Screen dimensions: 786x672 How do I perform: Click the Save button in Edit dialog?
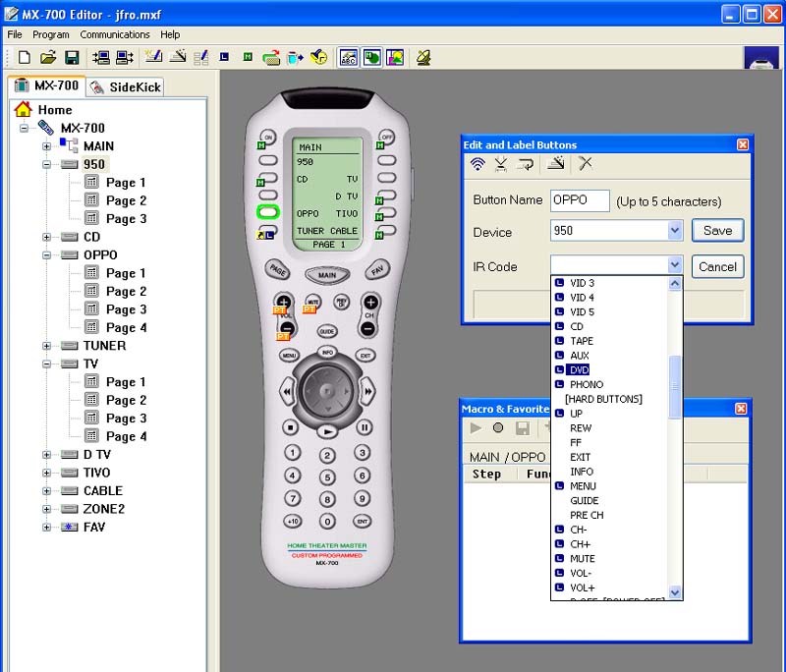(x=717, y=231)
